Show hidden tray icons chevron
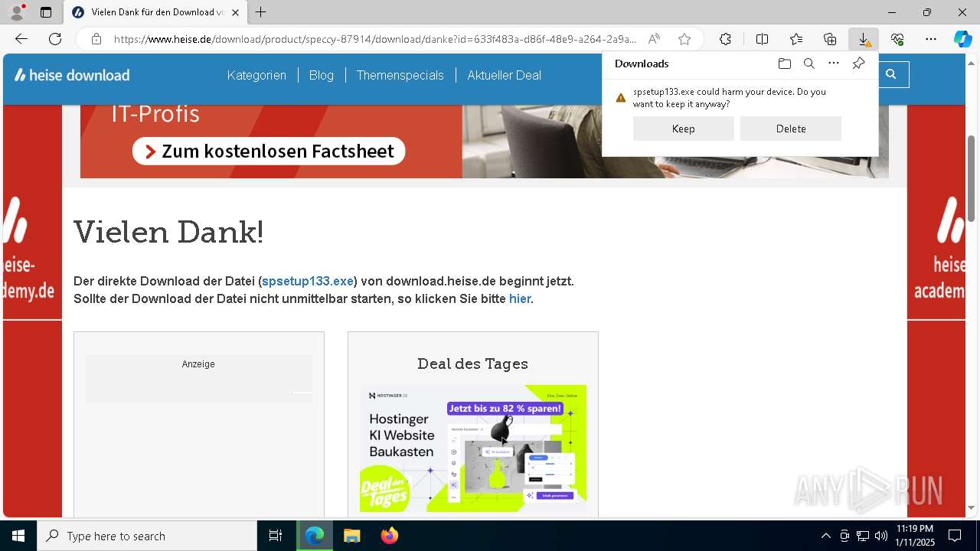 (x=825, y=536)
